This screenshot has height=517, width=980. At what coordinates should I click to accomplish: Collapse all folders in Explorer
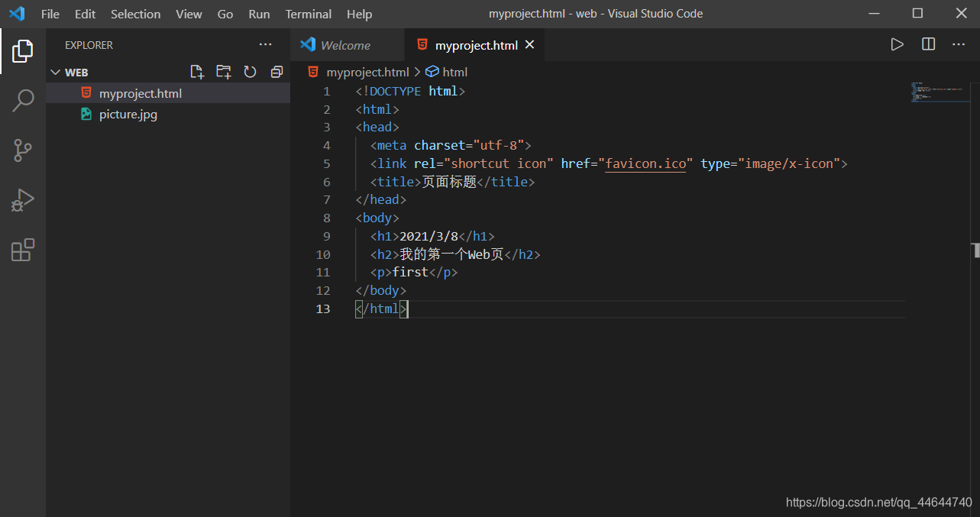(277, 72)
